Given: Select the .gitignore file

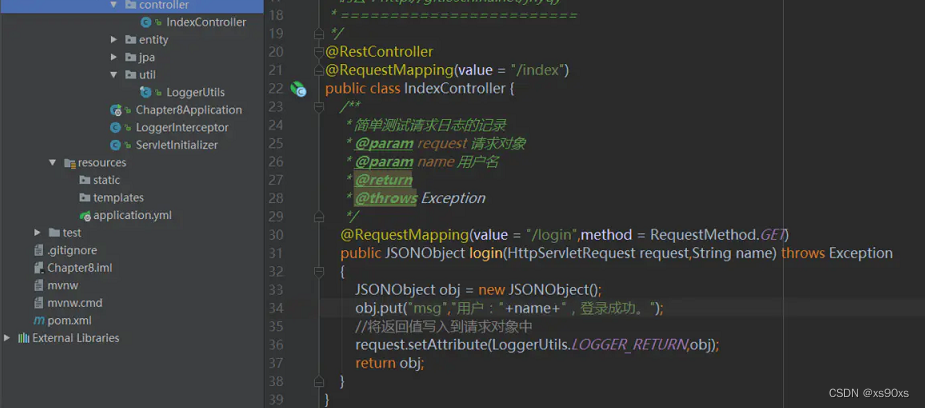Looking at the screenshot, I should click(72, 250).
